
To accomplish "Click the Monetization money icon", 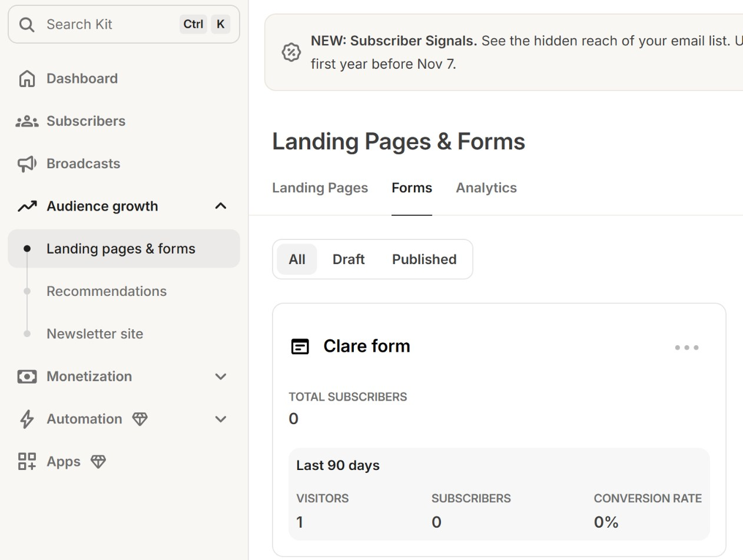I will point(27,376).
